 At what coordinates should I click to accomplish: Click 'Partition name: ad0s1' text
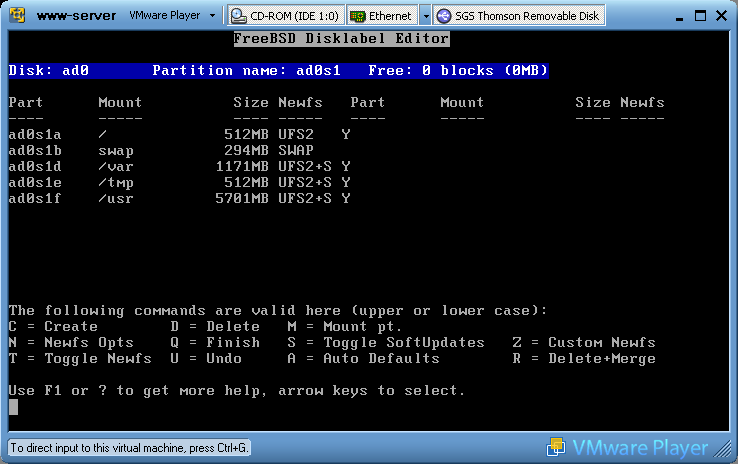coord(246,71)
